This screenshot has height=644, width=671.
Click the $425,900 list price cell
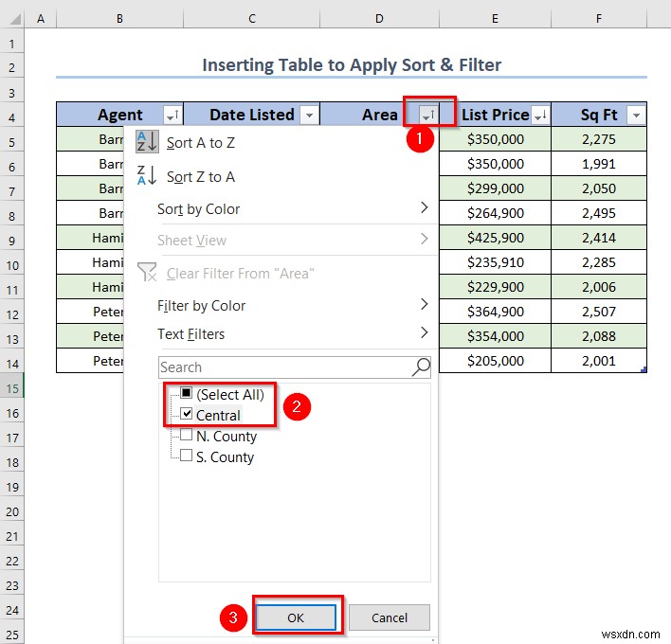click(495, 238)
